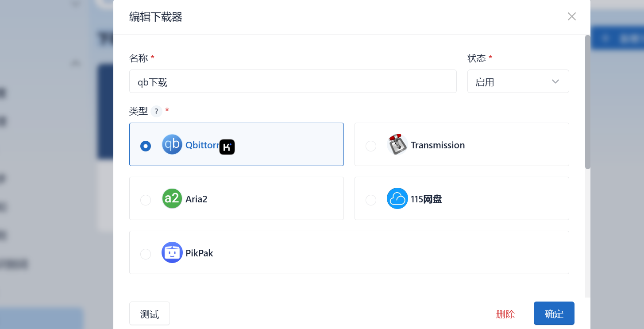The width and height of the screenshot is (644, 329).
Task: Select the Aria2 radio button
Action: point(146,200)
